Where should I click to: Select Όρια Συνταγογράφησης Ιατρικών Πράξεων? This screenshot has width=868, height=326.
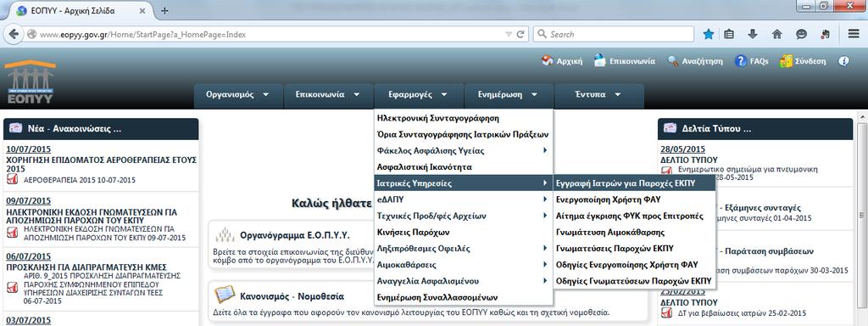[464, 134]
